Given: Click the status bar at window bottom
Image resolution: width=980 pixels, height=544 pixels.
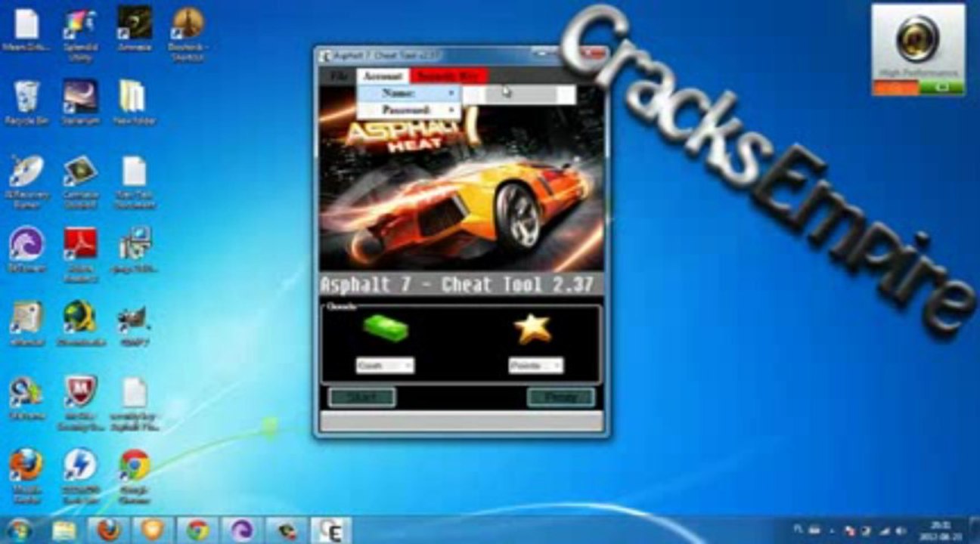Looking at the screenshot, I should tap(461, 422).
